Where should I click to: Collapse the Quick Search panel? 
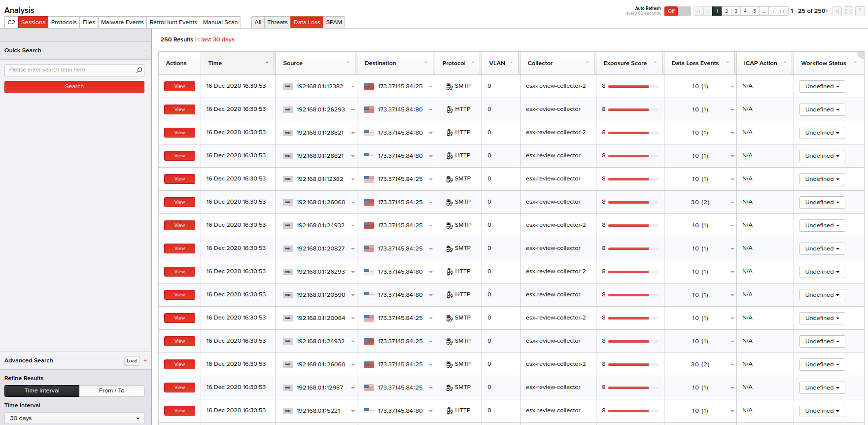coord(145,50)
